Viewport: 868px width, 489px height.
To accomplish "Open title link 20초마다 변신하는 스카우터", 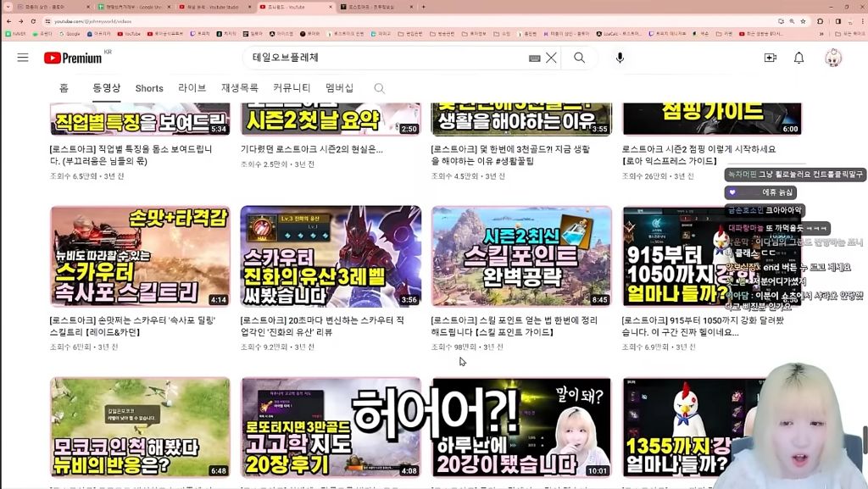I will 322,325.
